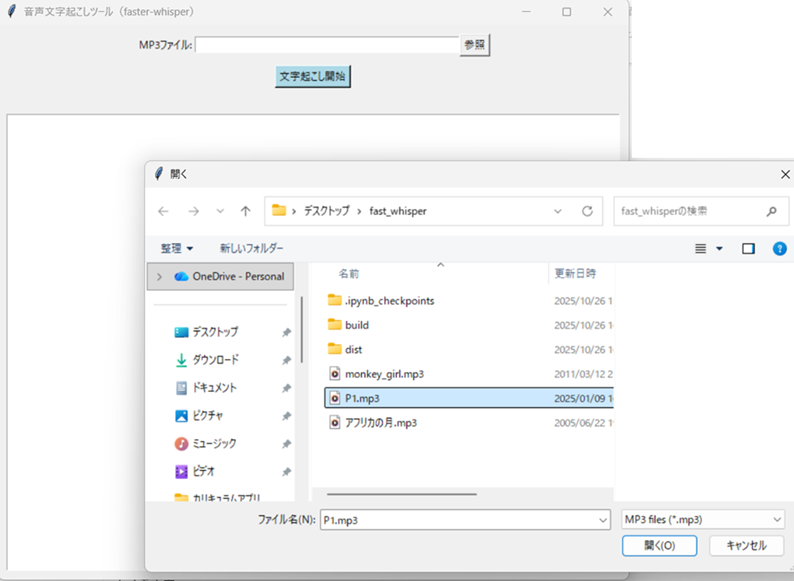Viewport: 794px width, 581px height.
Task: Click the Up one level arrow
Action: pos(245,212)
